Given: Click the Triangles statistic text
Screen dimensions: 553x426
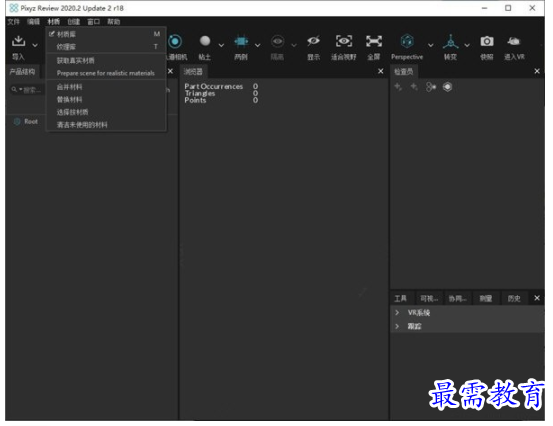Looking at the screenshot, I should [x=200, y=93].
